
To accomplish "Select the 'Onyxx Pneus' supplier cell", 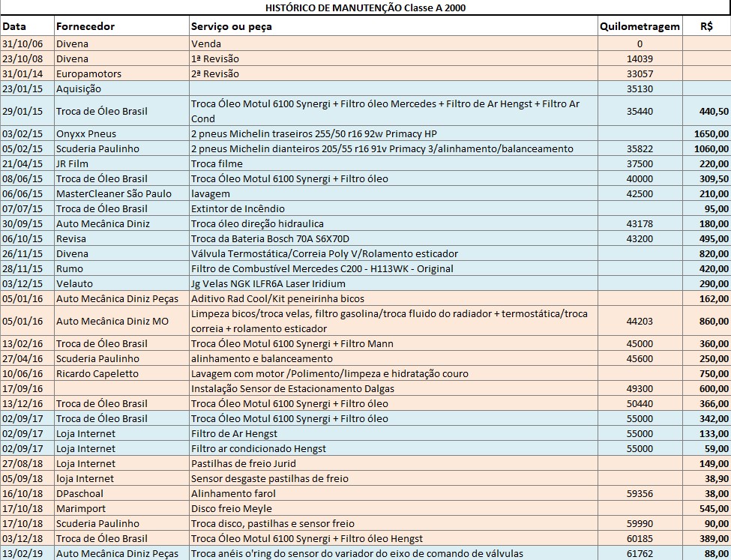I will [x=121, y=134].
